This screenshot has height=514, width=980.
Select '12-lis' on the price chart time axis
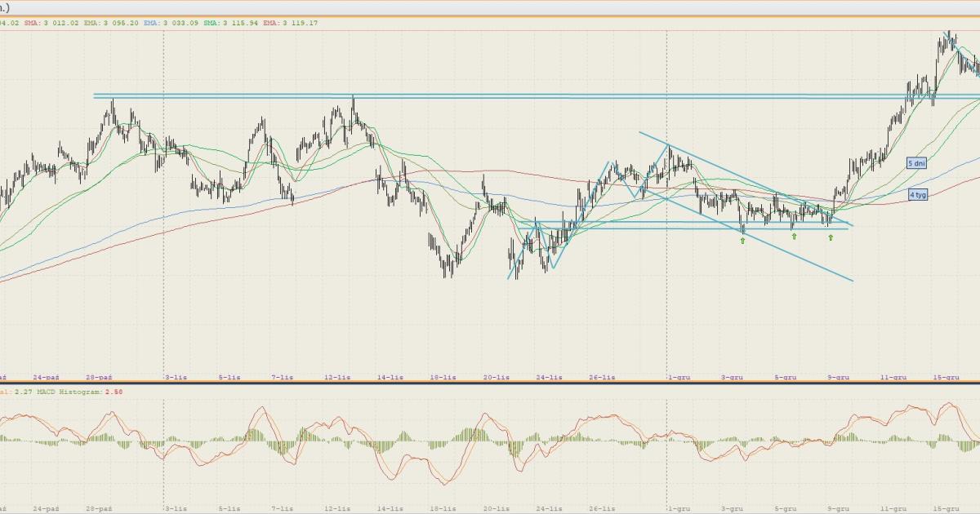click(x=336, y=378)
